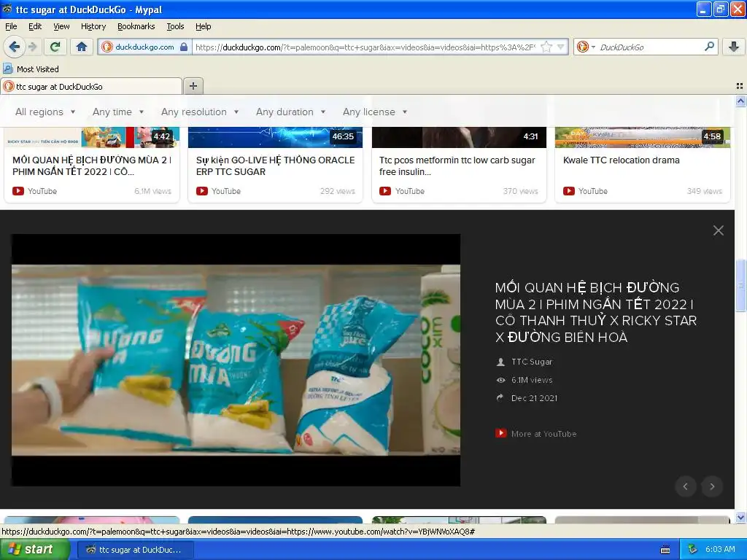Open the Edit menu

click(x=35, y=26)
